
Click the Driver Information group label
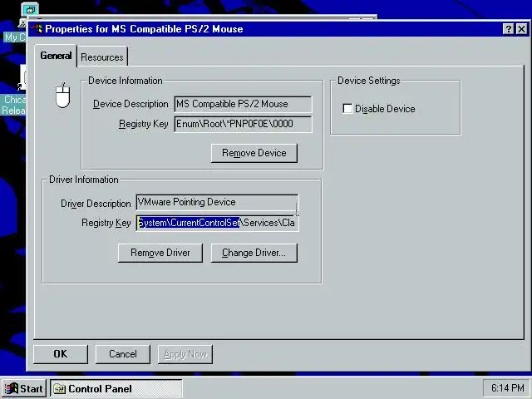point(84,180)
